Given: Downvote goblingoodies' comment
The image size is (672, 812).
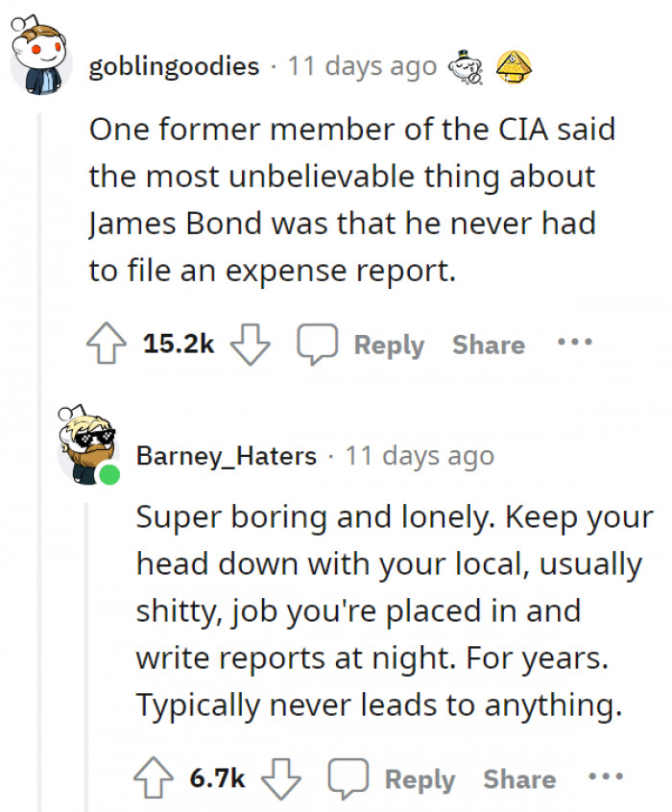Looking at the screenshot, I should [x=250, y=344].
